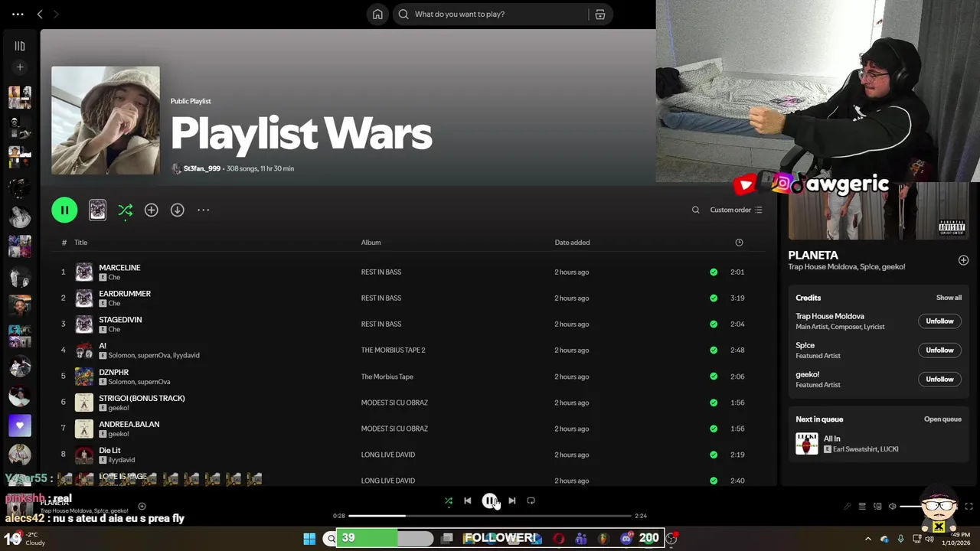
Task: Search within the playlist
Action: click(695, 210)
